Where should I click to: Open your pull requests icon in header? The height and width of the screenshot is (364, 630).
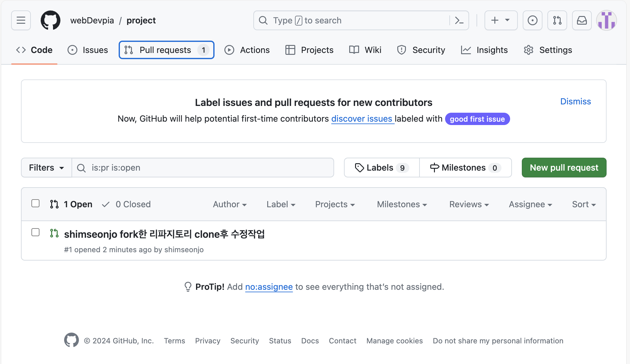click(557, 20)
